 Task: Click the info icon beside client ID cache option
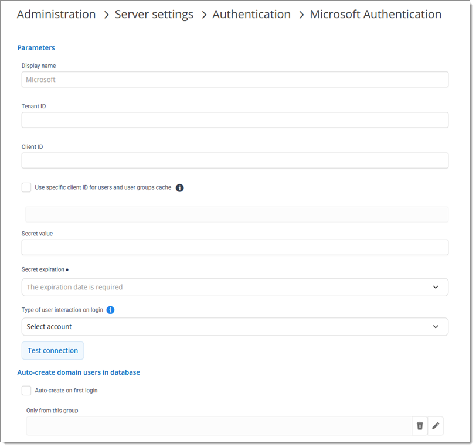coord(180,188)
